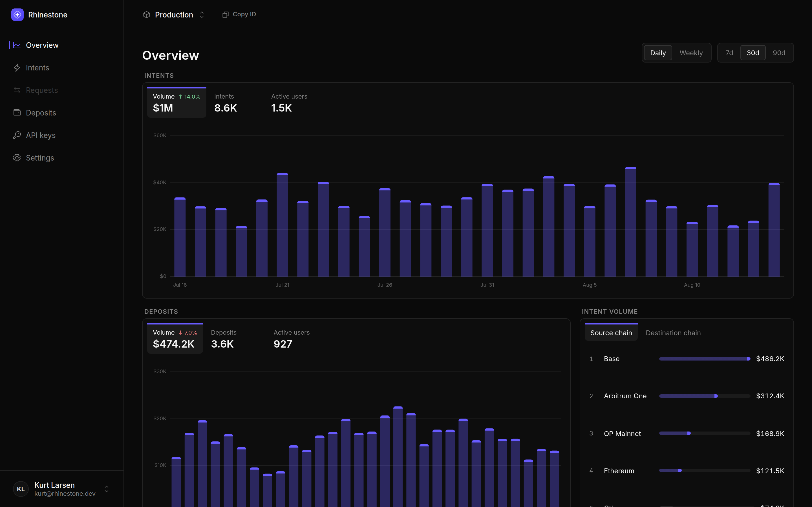Click the Rhinestone logo icon
812x507 pixels.
pyautogui.click(x=17, y=15)
